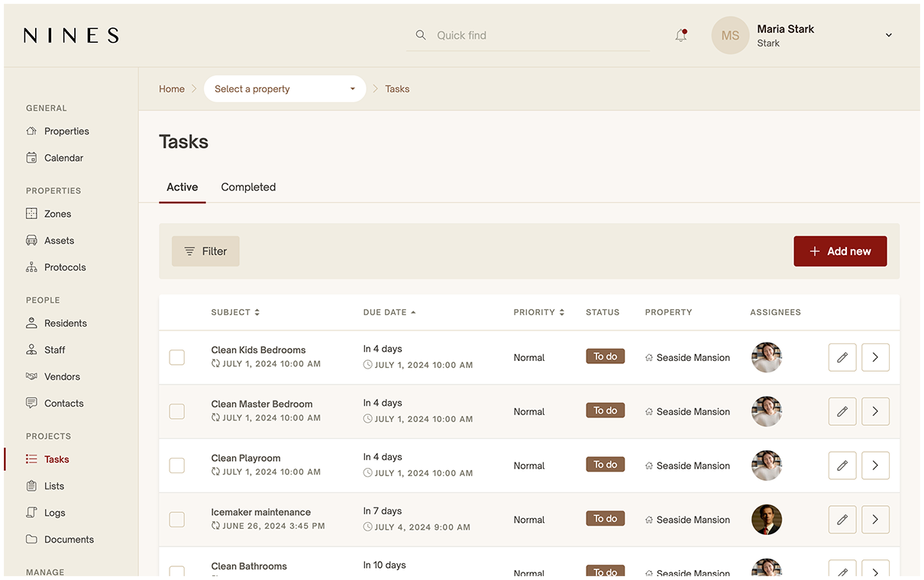Open the Documents section

[x=68, y=539]
